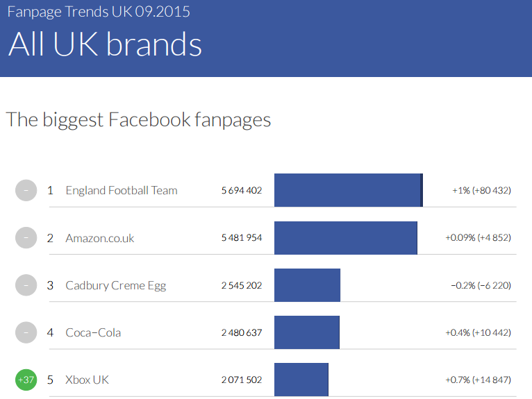Select the Coca-Cola brand name
The height and width of the screenshot is (399, 532).
[93, 332]
